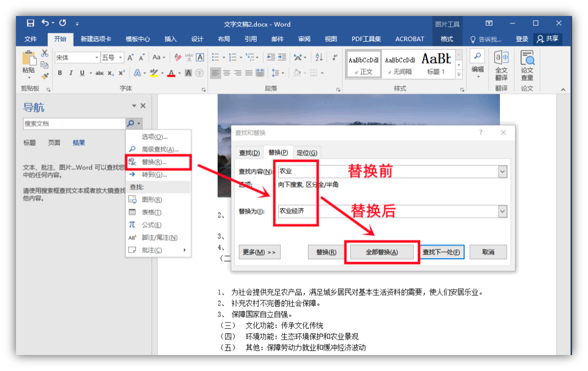This screenshot has width=588, height=371.
Task: Click the bullet list icon
Action: [x=215, y=57]
